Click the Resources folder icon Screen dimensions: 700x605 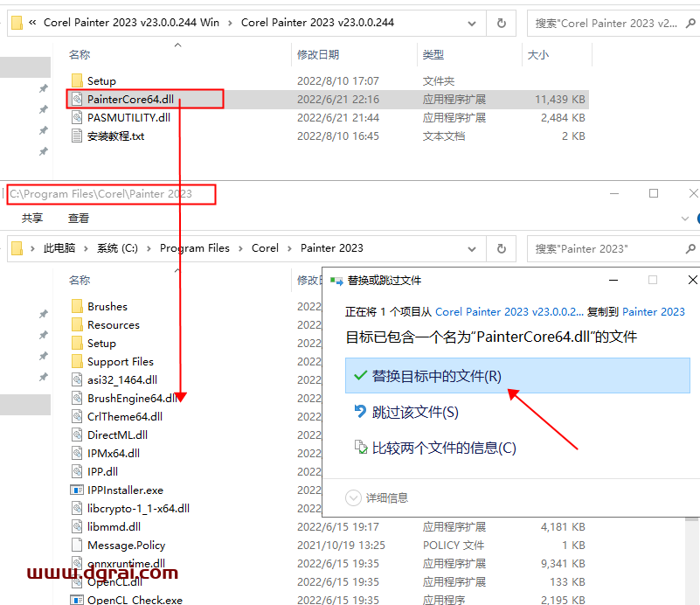coord(77,324)
